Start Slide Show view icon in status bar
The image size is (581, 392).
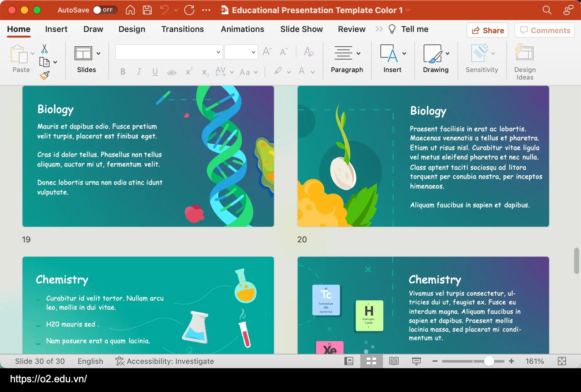(416, 361)
